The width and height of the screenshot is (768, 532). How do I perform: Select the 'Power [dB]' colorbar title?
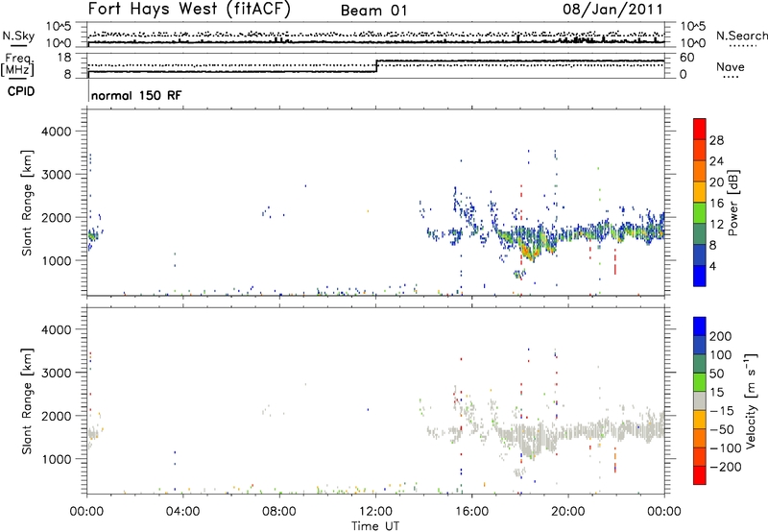click(732, 203)
